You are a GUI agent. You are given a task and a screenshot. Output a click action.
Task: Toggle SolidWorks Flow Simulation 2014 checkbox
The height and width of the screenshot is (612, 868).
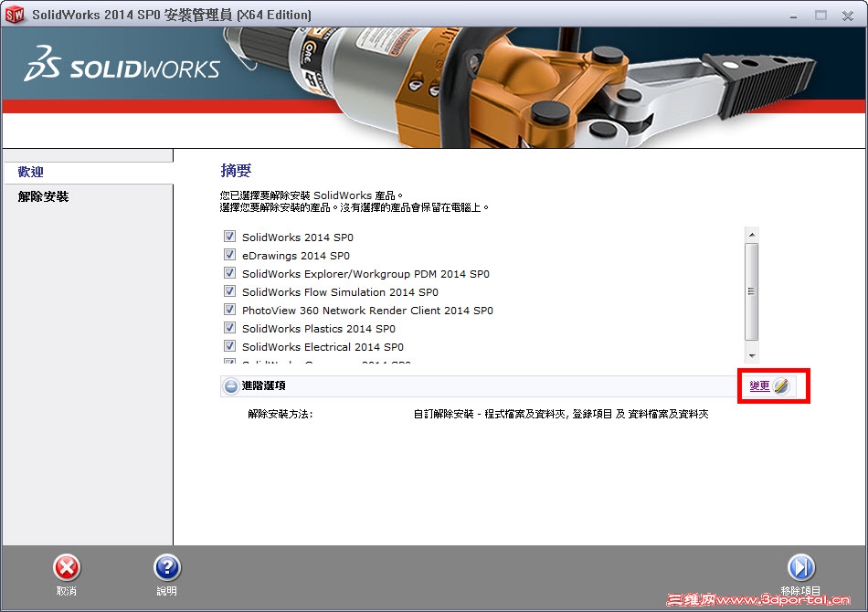229,291
